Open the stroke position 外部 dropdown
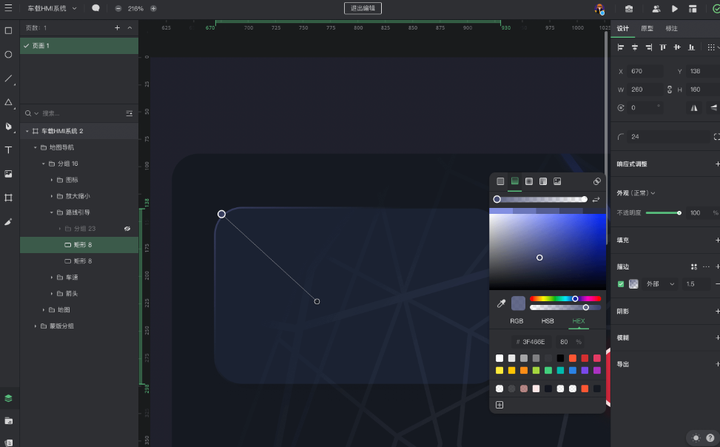 coord(661,284)
